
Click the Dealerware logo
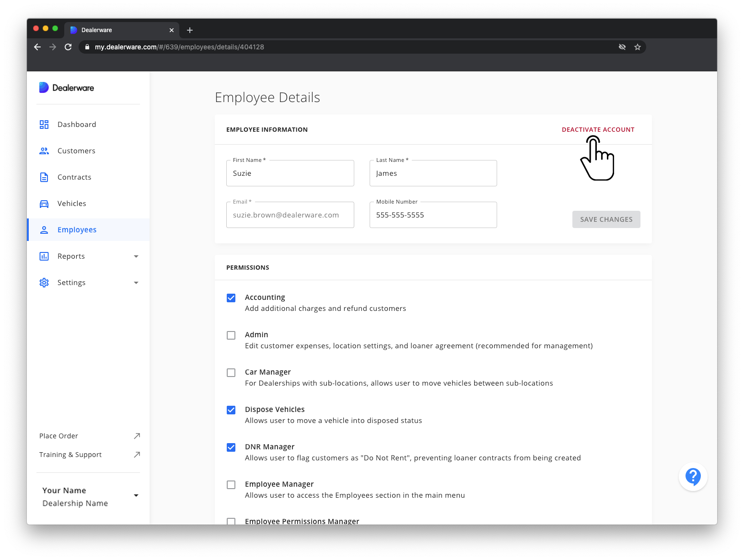click(67, 87)
